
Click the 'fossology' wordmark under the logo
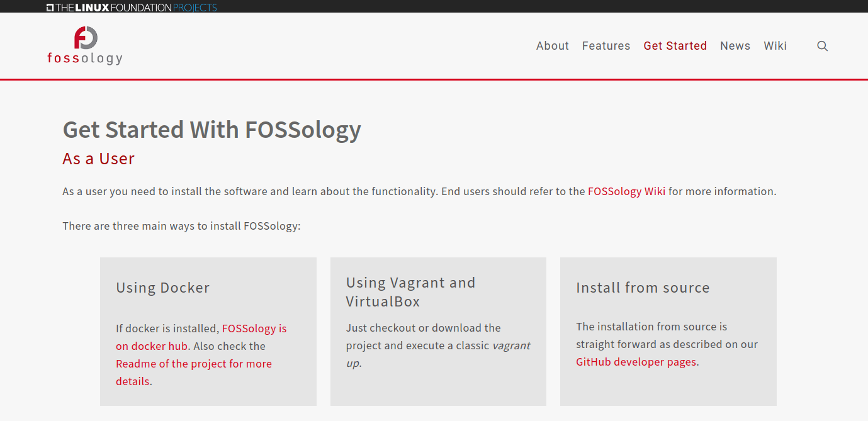pyautogui.click(x=85, y=59)
